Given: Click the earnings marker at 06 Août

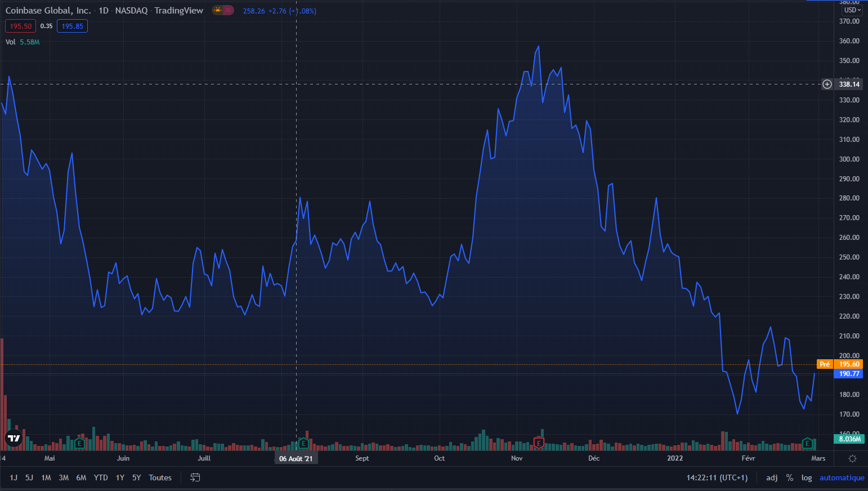Looking at the screenshot, I should tap(303, 443).
